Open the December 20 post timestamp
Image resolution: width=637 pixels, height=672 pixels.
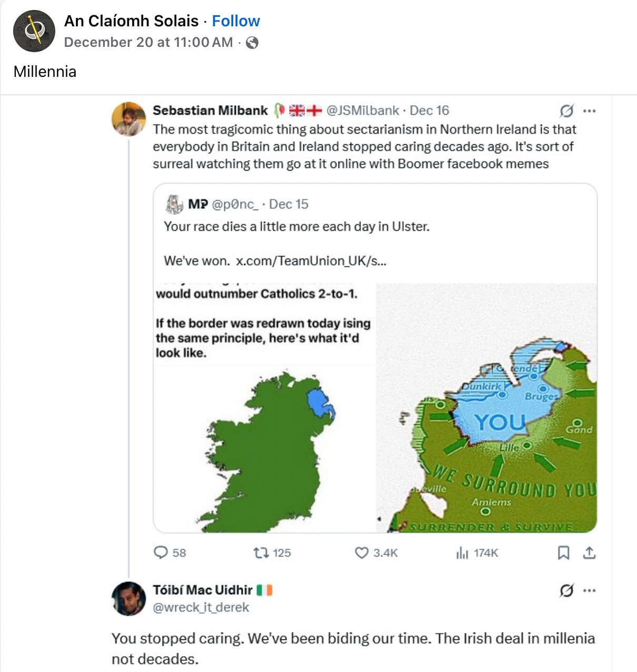point(148,43)
